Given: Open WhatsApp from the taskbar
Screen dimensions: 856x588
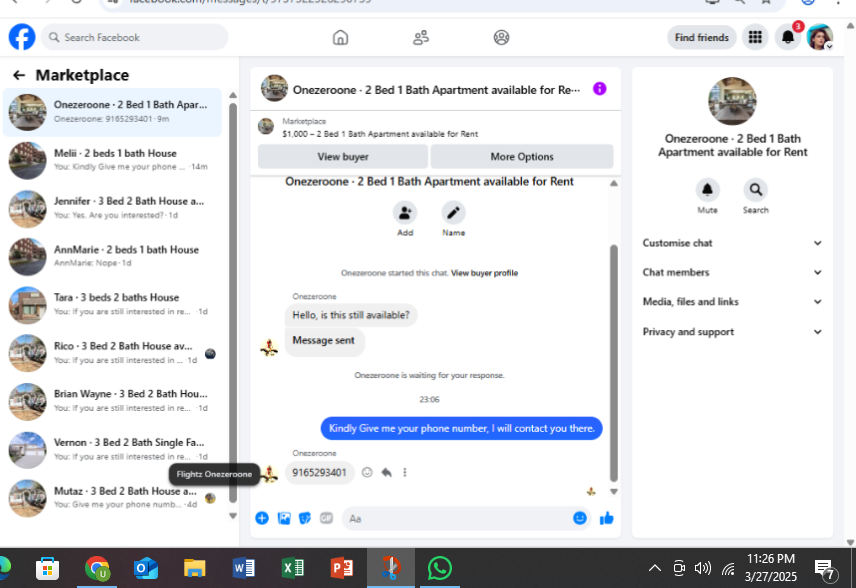Looking at the screenshot, I should (x=439, y=568).
